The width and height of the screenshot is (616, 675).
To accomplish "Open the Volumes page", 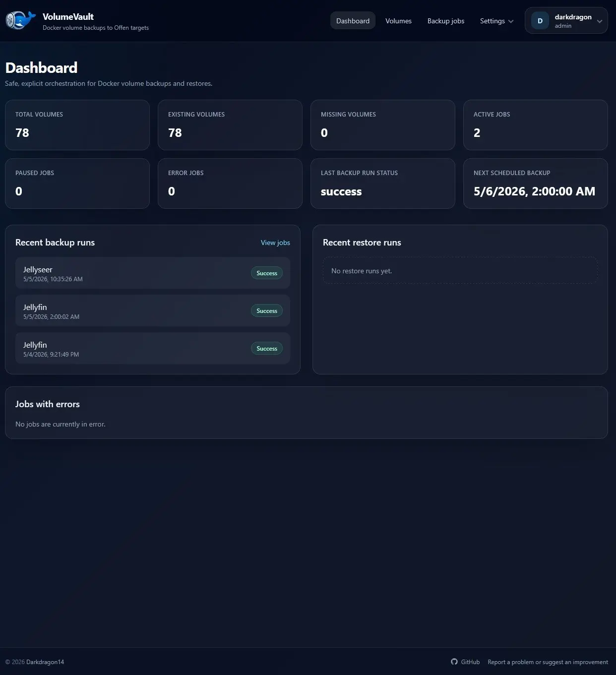I will 398,21.
